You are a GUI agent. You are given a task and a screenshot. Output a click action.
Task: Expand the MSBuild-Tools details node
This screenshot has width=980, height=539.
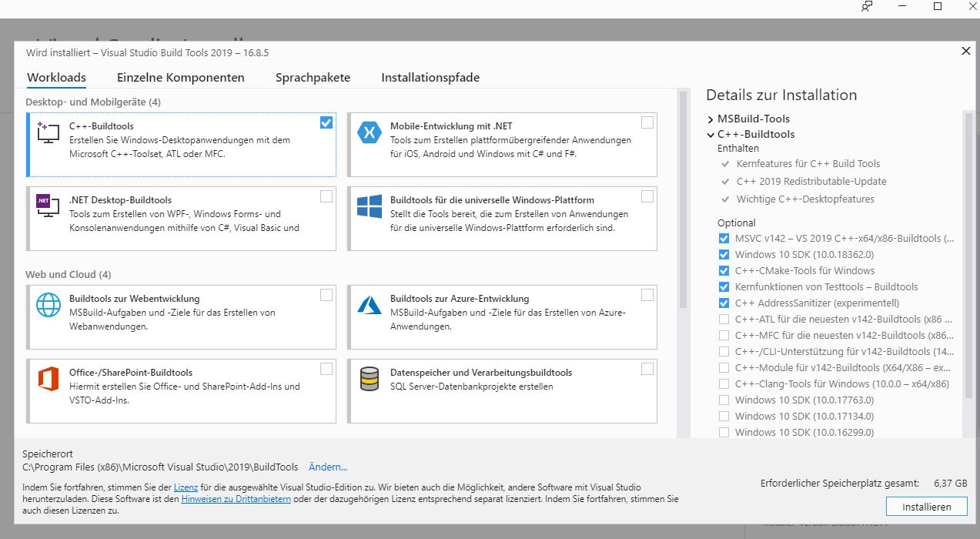[x=711, y=119]
